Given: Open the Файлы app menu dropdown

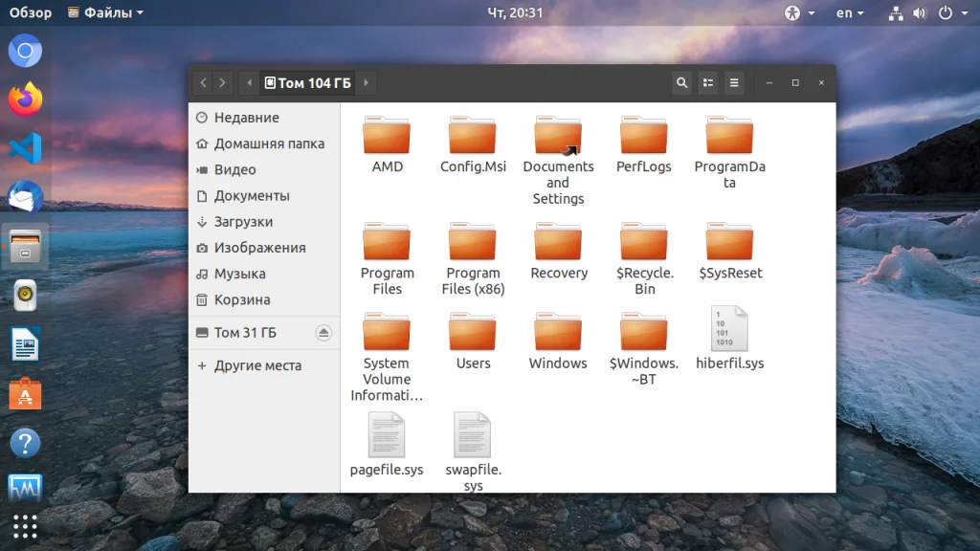Looking at the screenshot, I should coord(106,13).
